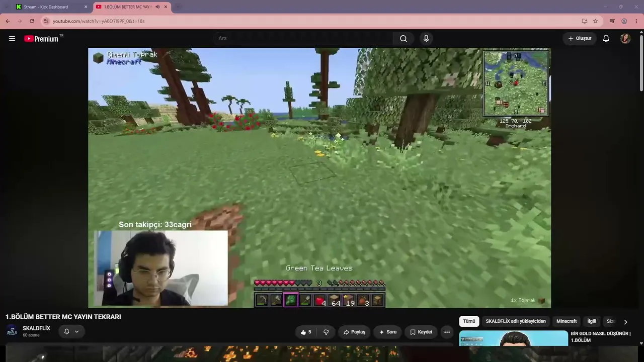Go forward with the browser arrow
Screen dimensions: 644x362
coord(20,21)
